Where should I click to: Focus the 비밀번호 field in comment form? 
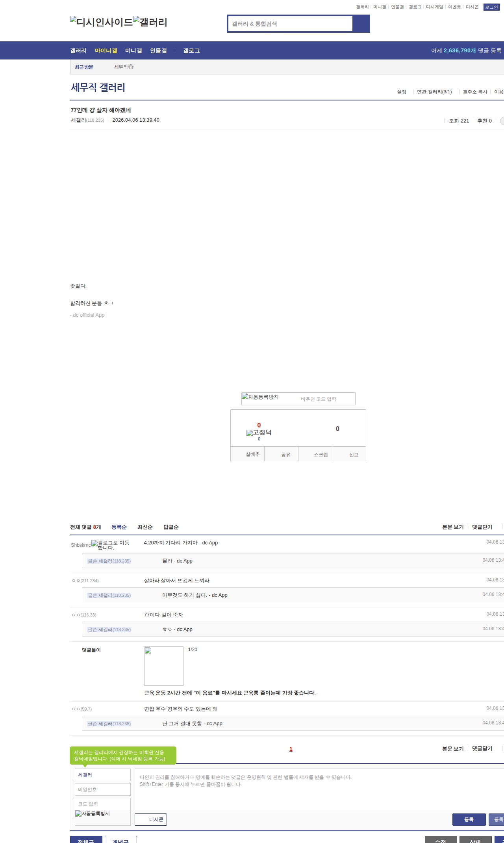click(103, 789)
